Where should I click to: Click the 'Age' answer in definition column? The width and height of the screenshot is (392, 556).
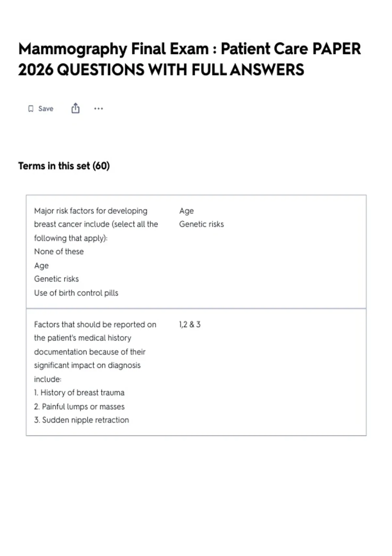[187, 211]
